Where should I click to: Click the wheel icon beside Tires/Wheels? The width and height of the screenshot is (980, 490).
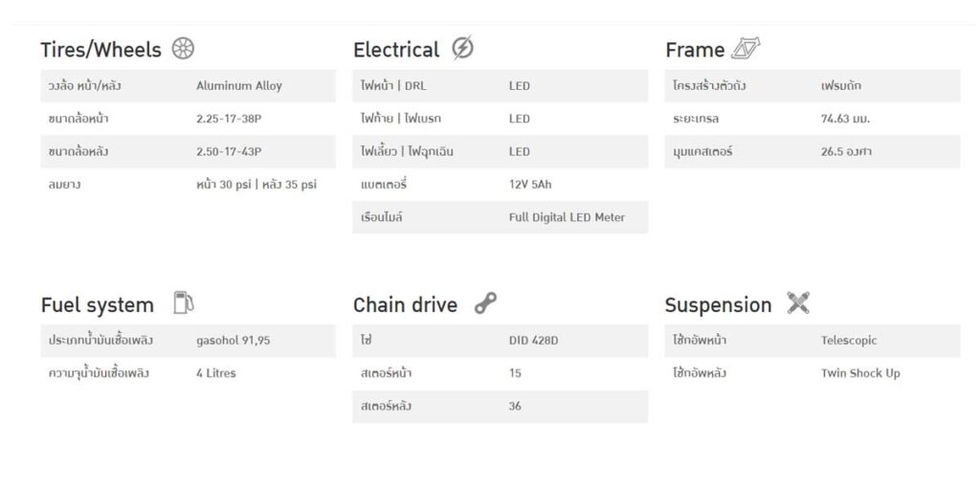point(183,48)
